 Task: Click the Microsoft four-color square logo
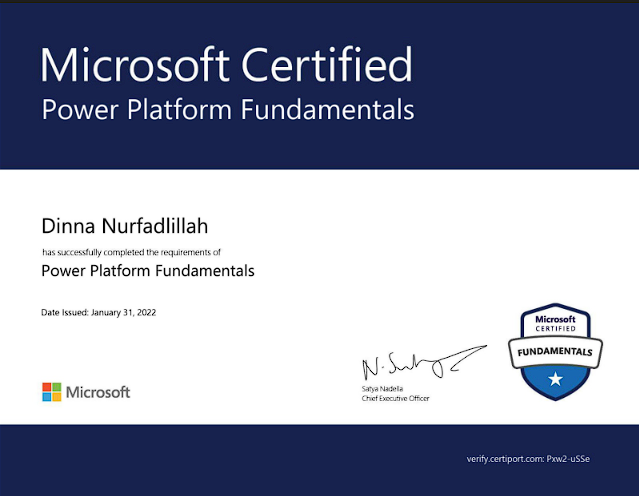(x=52, y=392)
